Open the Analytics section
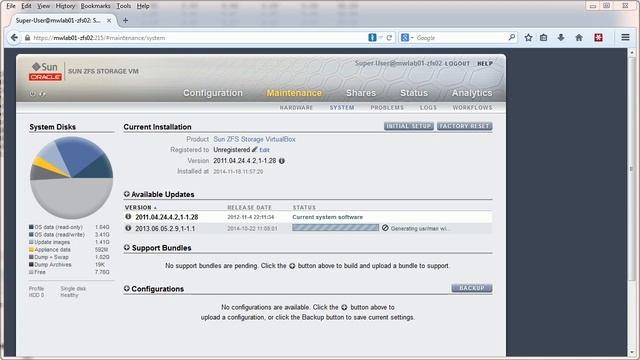640x360 pixels. pos(472,93)
